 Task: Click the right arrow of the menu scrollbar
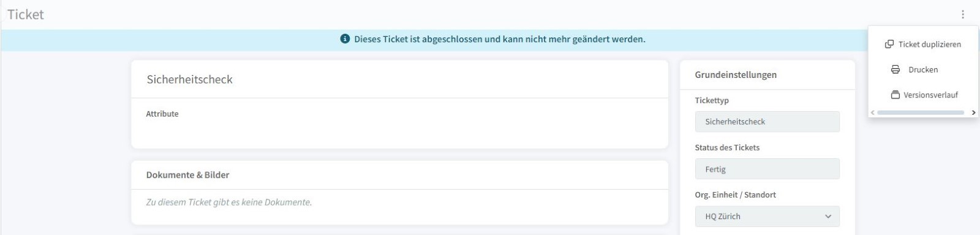pyautogui.click(x=973, y=113)
